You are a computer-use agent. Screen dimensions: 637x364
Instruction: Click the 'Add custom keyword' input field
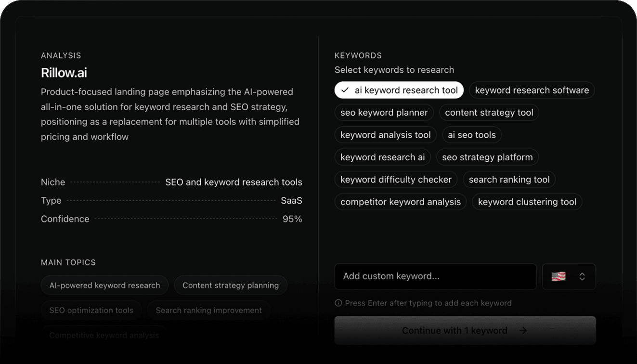click(435, 276)
